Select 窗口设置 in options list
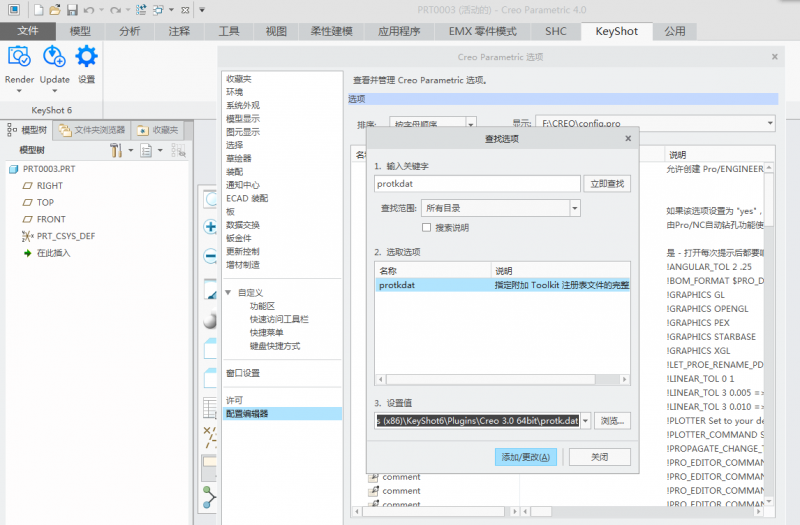The height and width of the screenshot is (525, 800). [243, 373]
